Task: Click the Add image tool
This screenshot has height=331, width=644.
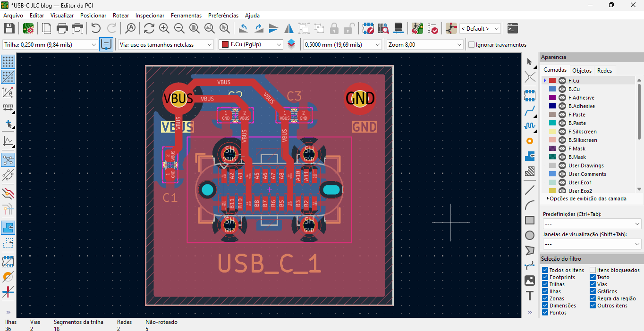Action: pyautogui.click(x=530, y=281)
